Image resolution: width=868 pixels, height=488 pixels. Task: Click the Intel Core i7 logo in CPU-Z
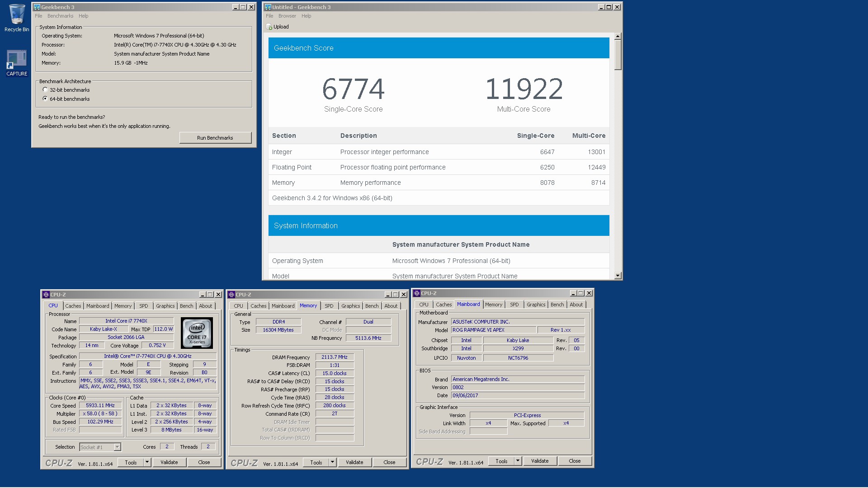[197, 333]
